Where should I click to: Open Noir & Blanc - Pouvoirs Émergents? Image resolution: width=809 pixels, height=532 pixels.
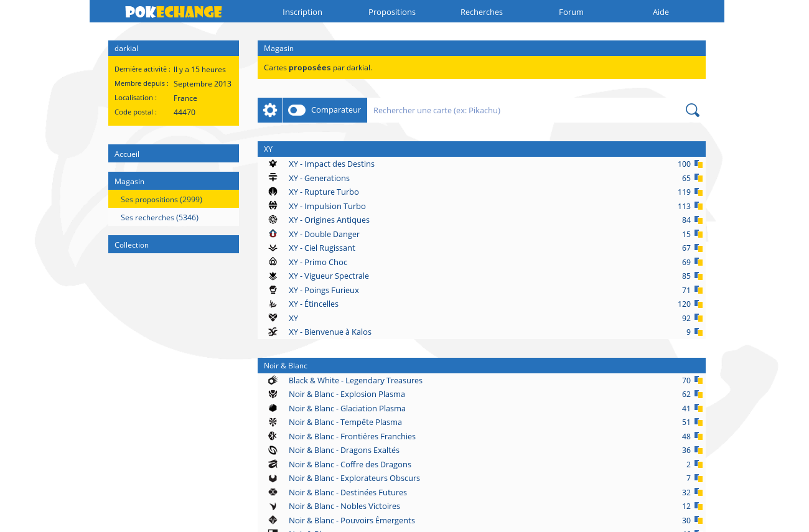click(352, 520)
